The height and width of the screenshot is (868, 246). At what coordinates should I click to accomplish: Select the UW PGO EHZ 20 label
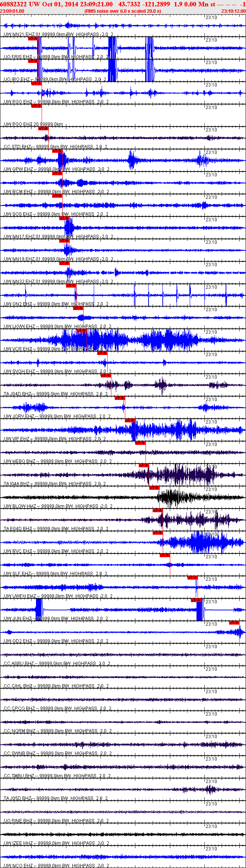[x=33, y=124]
